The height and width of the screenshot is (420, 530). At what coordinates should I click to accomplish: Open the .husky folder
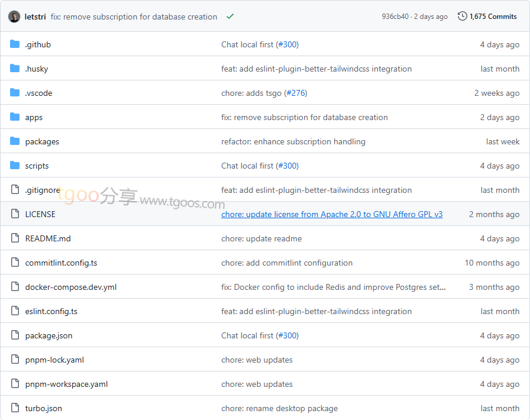36,69
